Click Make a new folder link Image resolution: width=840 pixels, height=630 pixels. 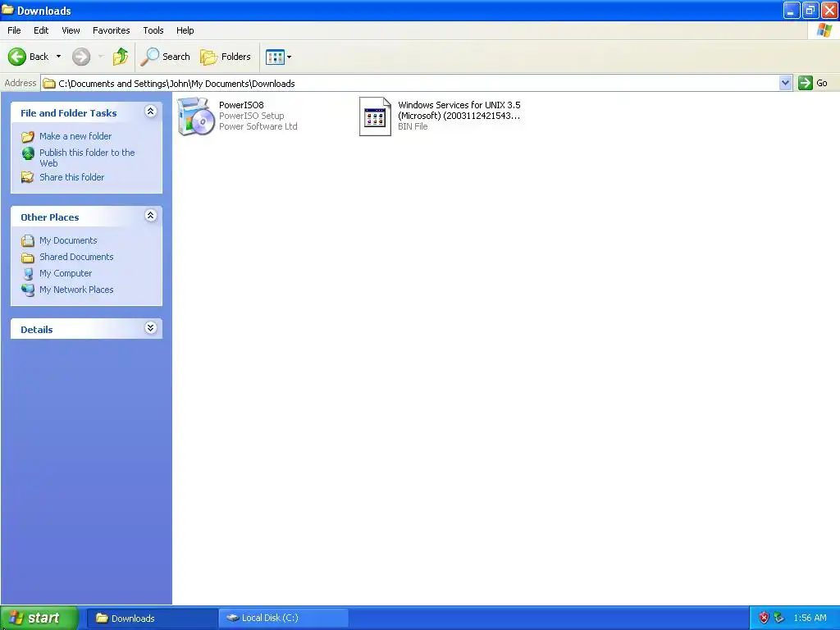(x=75, y=136)
